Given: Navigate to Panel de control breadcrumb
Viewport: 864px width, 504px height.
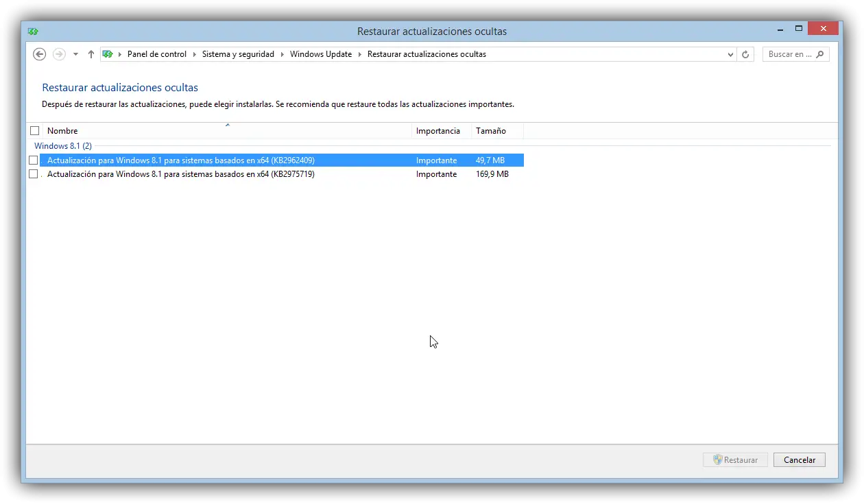Looking at the screenshot, I should pos(157,54).
